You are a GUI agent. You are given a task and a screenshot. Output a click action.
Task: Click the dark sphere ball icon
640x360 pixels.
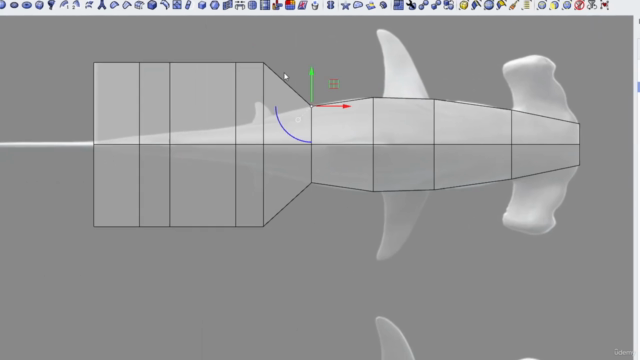pyautogui.click(x=383, y=5)
